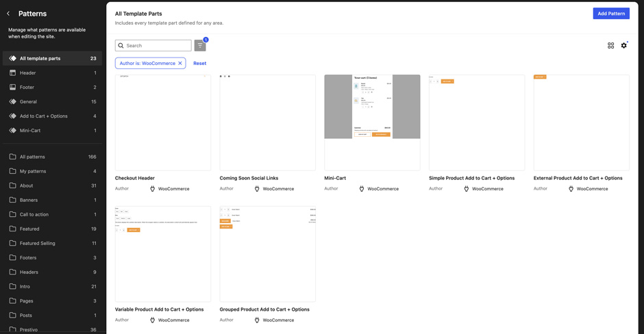Open Add to Cart + Options category
The height and width of the screenshot is (334, 644).
(x=52, y=116)
